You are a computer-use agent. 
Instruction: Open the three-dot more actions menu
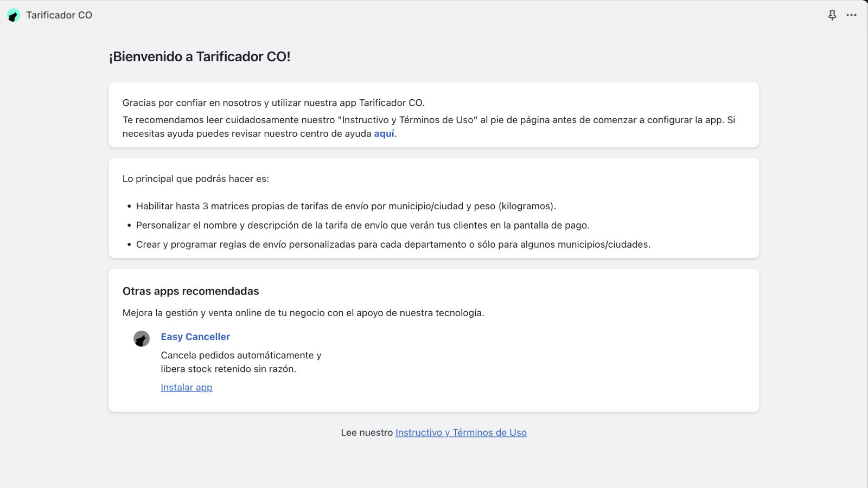point(852,15)
